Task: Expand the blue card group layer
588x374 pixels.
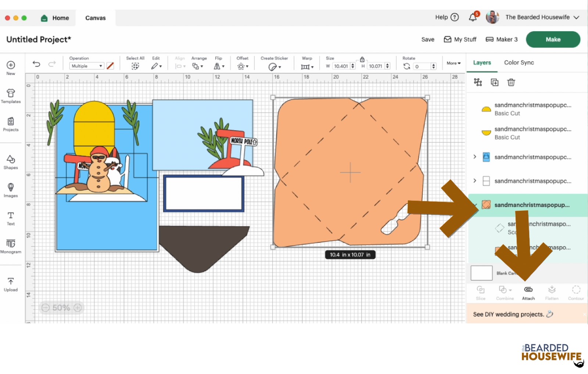Action: (475, 157)
